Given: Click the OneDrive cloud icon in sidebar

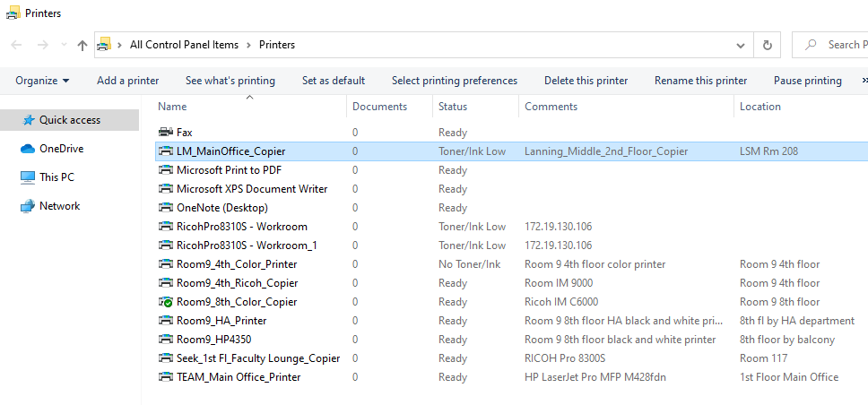Looking at the screenshot, I should coord(28,149).
